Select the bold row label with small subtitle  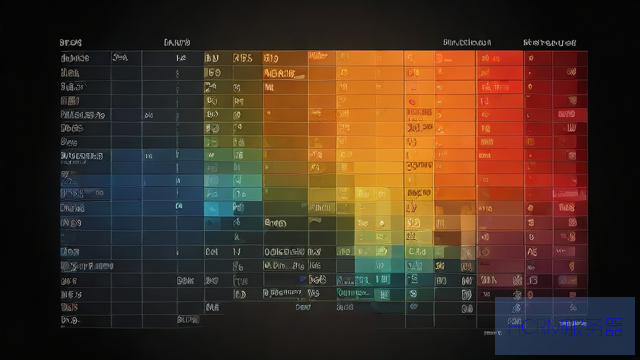(82, 158)
